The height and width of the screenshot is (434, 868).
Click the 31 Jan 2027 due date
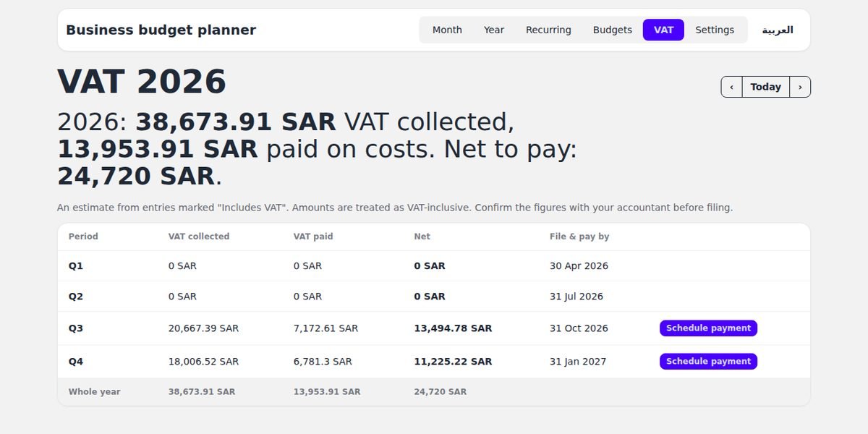pyautogui.click(x=578, y=362)
